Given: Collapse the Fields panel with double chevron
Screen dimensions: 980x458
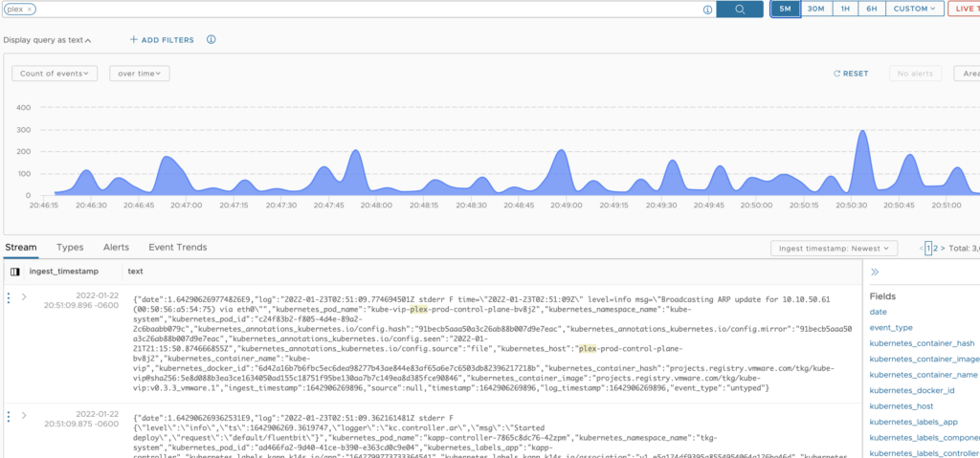Looking at the screenshot, I should tap(875, 273).
